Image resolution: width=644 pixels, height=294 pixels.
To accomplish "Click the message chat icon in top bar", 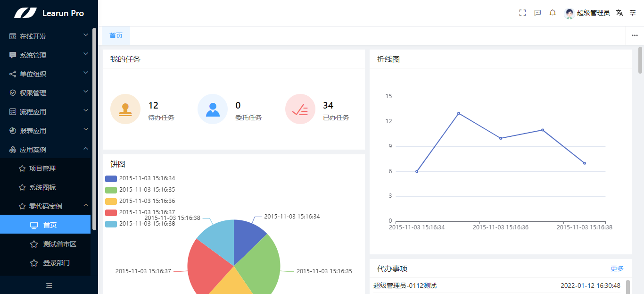I will click(537, 13).
